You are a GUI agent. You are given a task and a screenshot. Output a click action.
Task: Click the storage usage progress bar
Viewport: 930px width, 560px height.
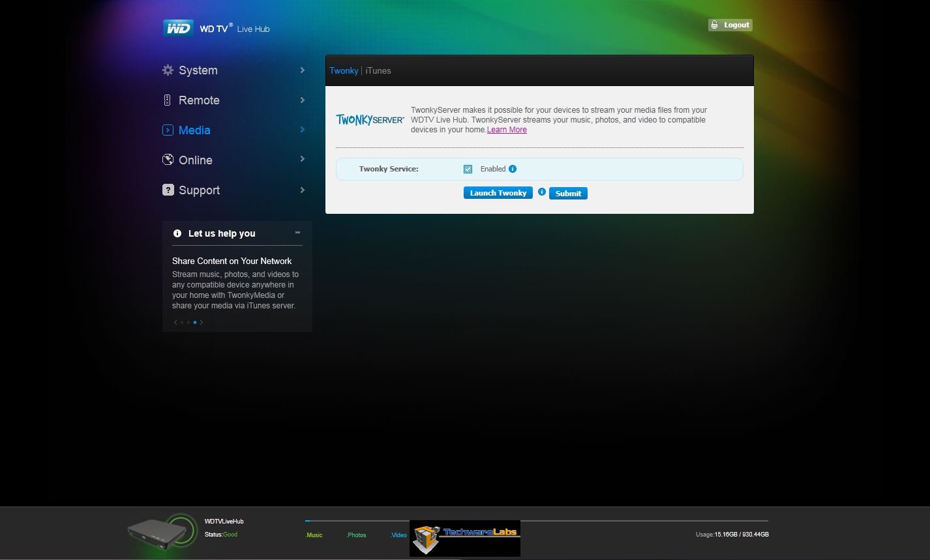pos(536,521)
